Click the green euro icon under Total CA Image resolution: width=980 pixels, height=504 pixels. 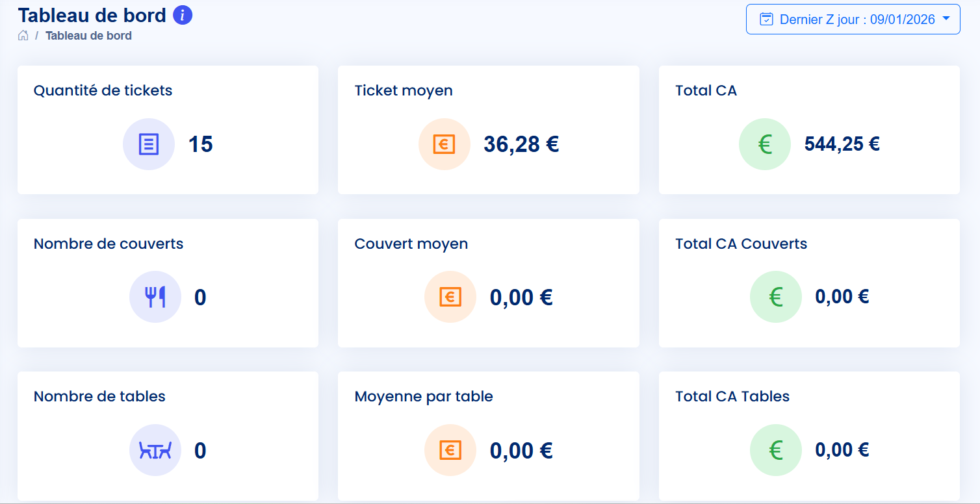(x=765, y=144)
